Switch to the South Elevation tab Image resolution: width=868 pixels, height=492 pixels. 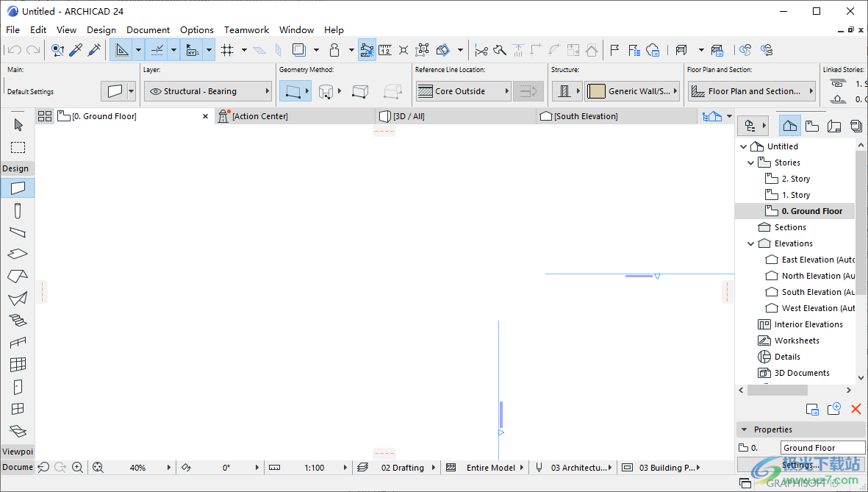pos(617,116)
